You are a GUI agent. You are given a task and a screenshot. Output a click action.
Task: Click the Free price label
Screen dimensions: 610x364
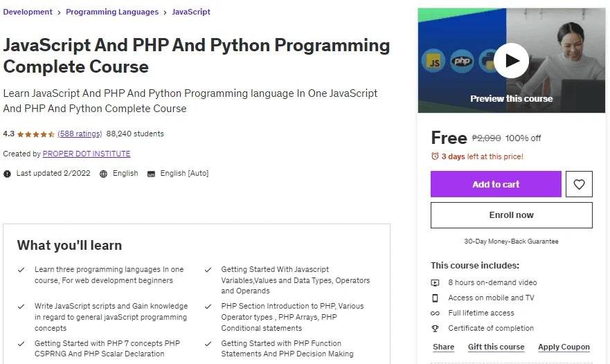[x=449, y=138]
